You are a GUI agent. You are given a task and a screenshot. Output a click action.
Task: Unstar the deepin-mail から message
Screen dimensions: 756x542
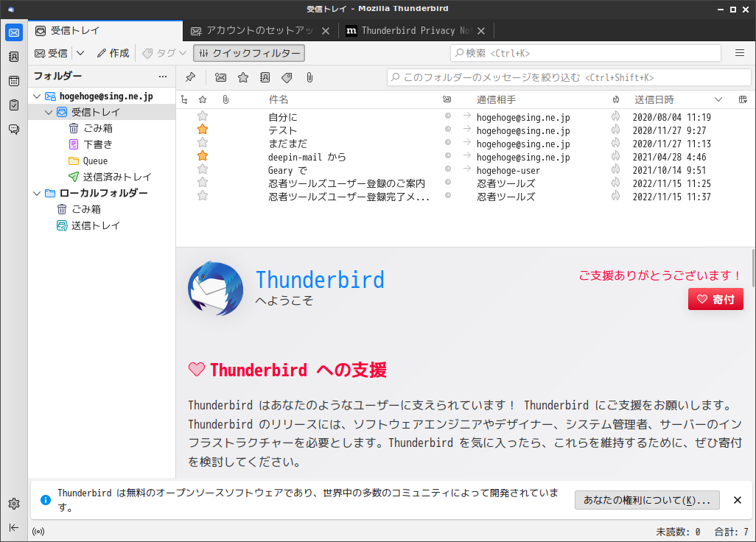(x=203, y=156)
